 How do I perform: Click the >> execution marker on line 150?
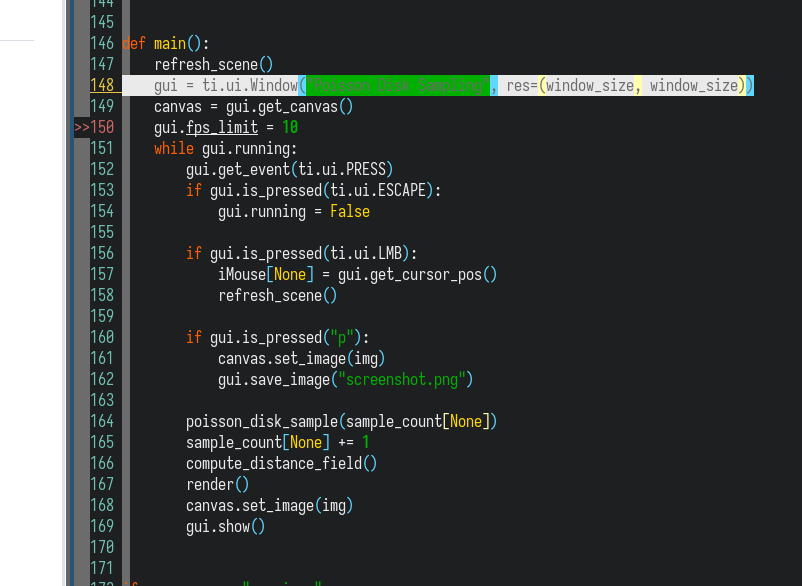84,127
